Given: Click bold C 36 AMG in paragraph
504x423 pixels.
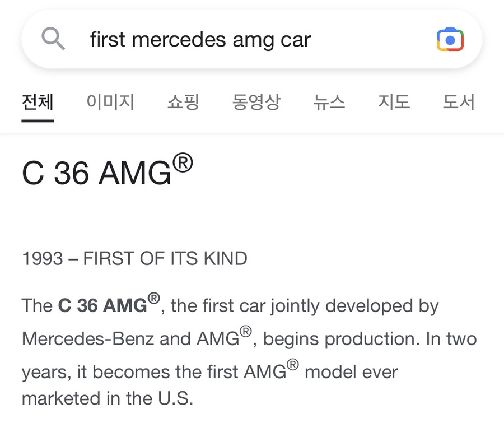Looking at the screenshot, I should [x=109, y=303].
